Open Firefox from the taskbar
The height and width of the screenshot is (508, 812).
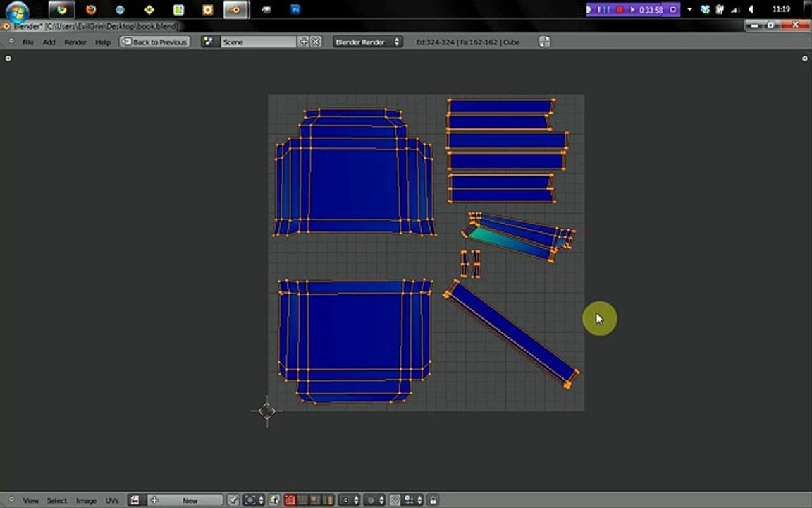[91, 9]
